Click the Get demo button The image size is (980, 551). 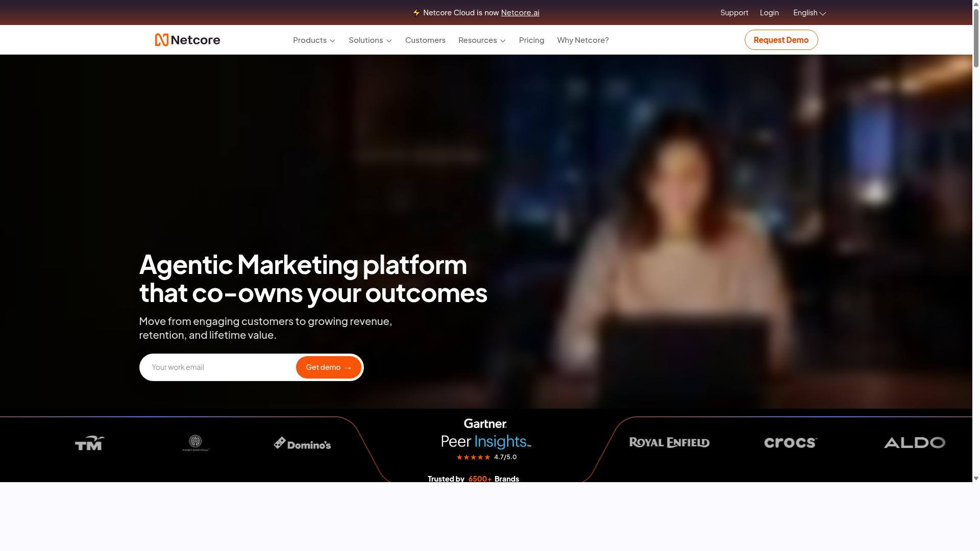tap(329, 367)
